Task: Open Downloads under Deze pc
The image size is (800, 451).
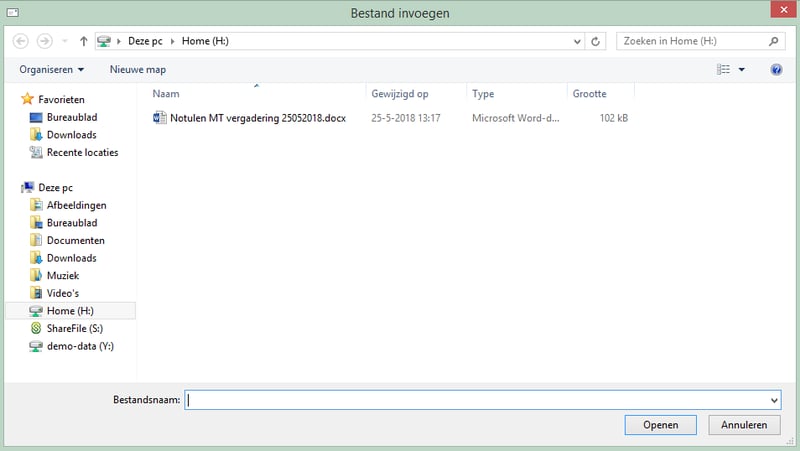Action: tap(71, 258)
